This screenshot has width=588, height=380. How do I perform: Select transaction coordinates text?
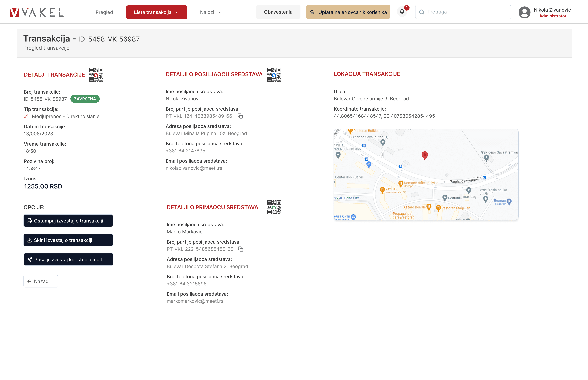coord(384,116)
